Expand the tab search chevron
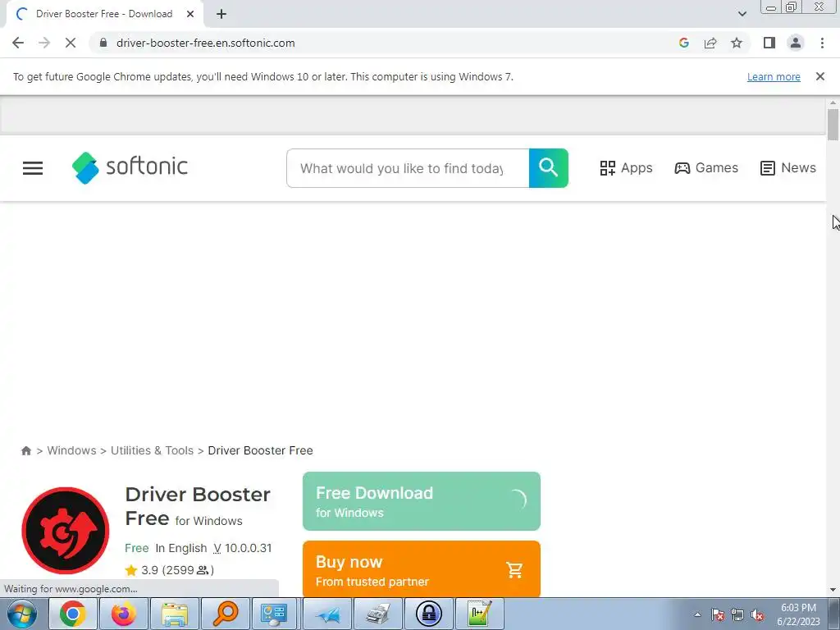 tap(742, 14)
